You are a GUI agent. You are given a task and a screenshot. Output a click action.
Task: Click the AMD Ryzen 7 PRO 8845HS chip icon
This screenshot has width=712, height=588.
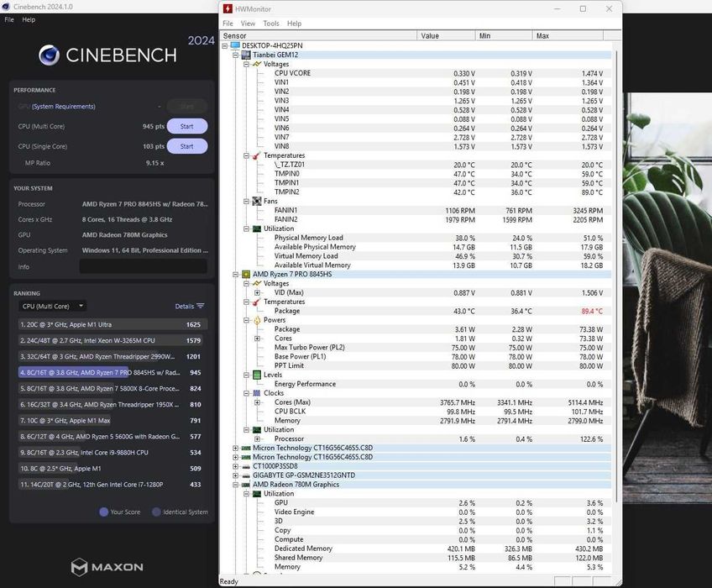point(246,275)
